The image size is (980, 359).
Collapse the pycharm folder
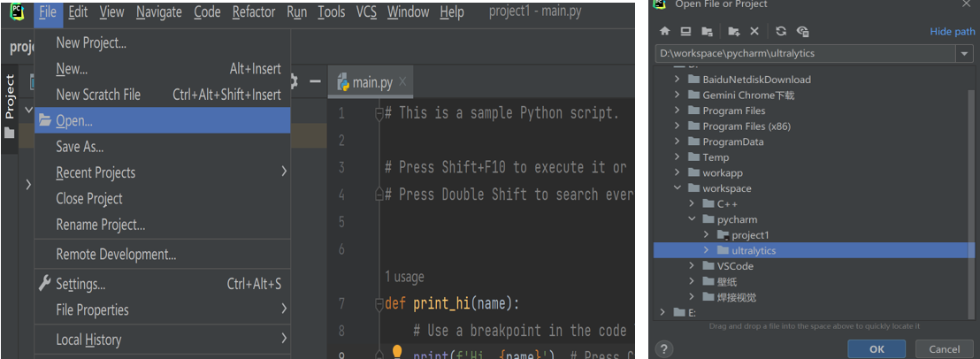click(x=692, y=219)
